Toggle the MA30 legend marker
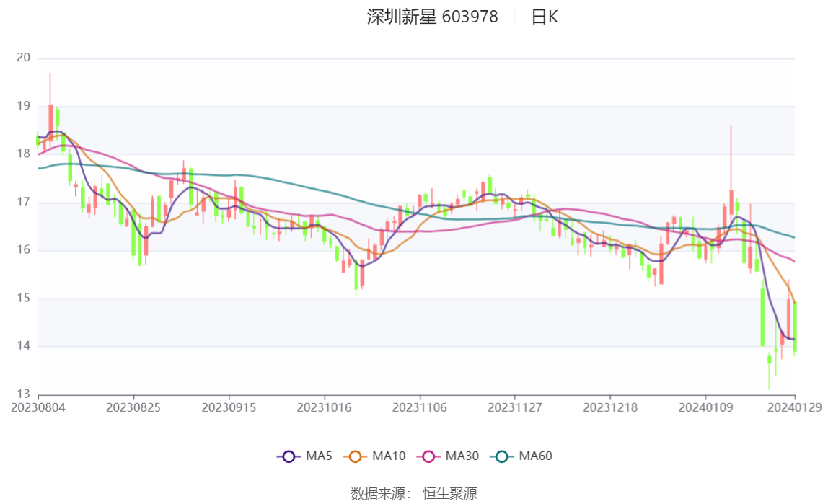 (x=428, y=456)
